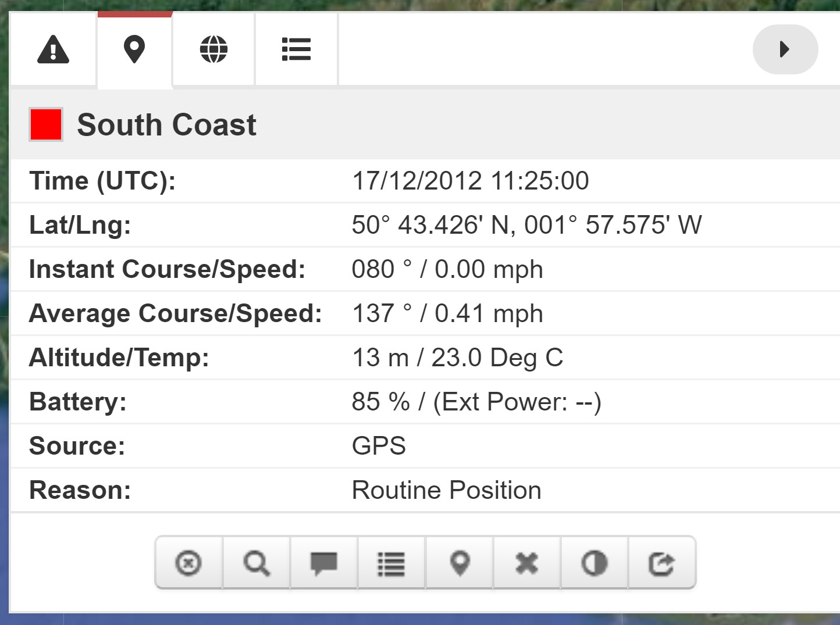
Task: Click the Lat/Lng: label
Action: pos(80,225)
